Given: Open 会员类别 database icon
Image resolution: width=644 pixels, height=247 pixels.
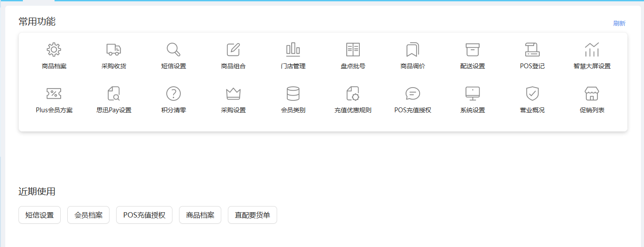Looking at the screenshot, I should point(293,93).
